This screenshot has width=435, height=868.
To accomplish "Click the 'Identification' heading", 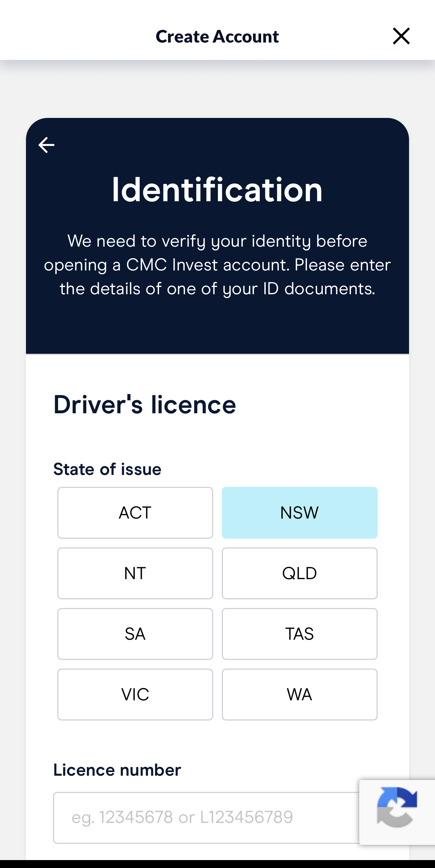I will pyautogui.click(x=217, y=190).
